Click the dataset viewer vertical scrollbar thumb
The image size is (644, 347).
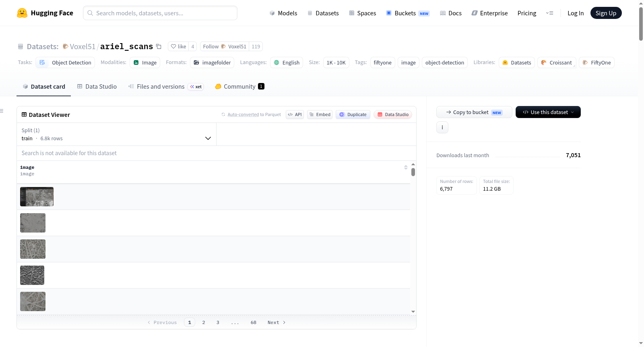click(413, 172)
